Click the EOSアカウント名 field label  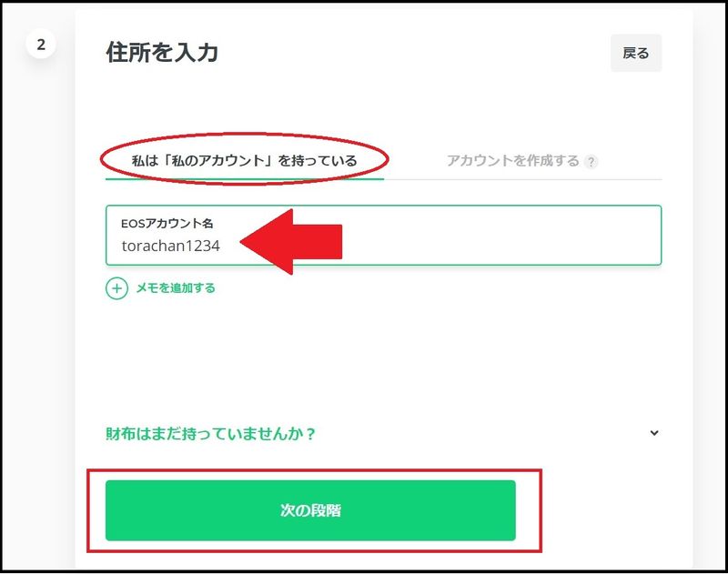tap(167, 224)
